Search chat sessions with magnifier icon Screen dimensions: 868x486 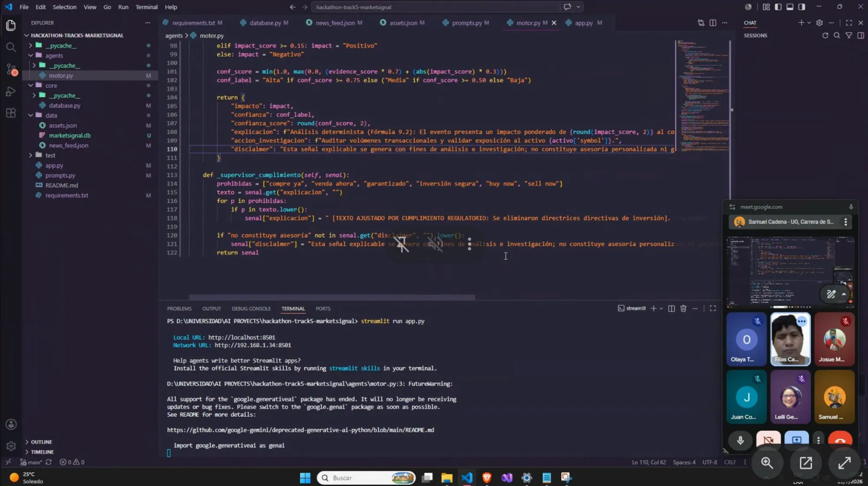pos(837,36)
